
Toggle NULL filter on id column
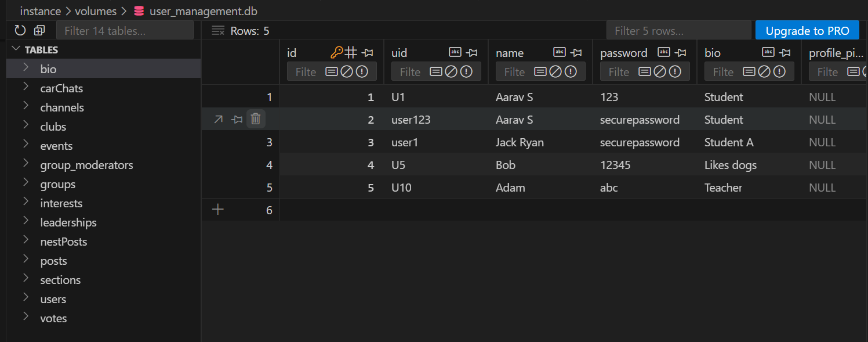tap(347, 72)
